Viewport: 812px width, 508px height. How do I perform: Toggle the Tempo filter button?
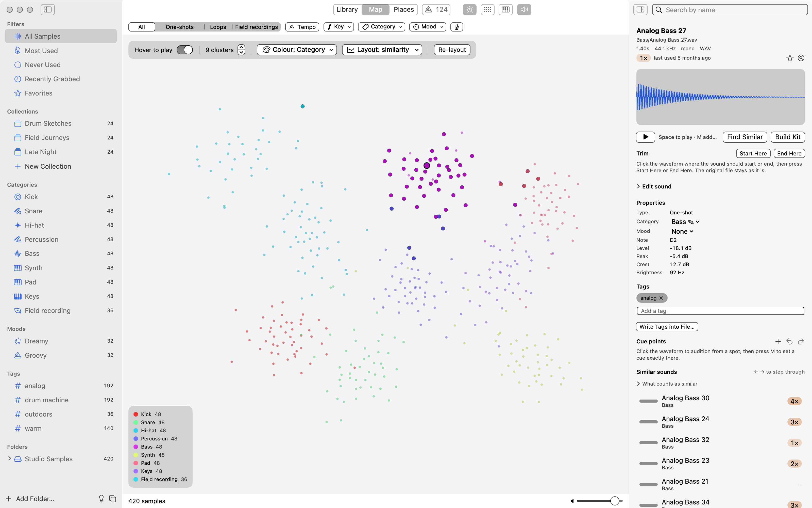(x=302, y=27)
